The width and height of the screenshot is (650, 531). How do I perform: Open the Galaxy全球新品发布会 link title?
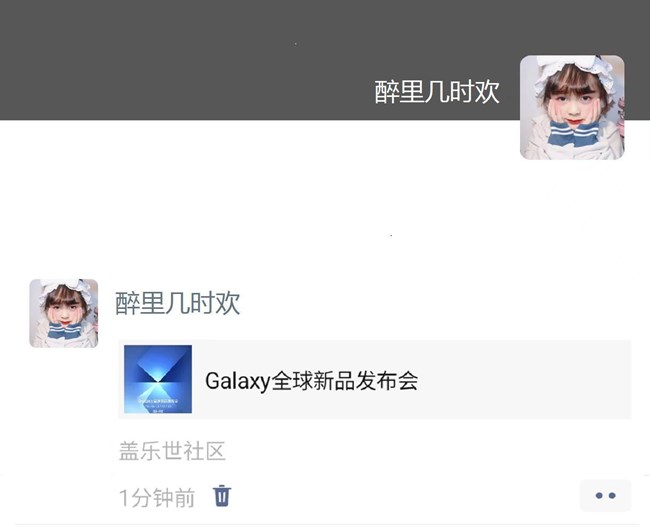tap(311, 381)
